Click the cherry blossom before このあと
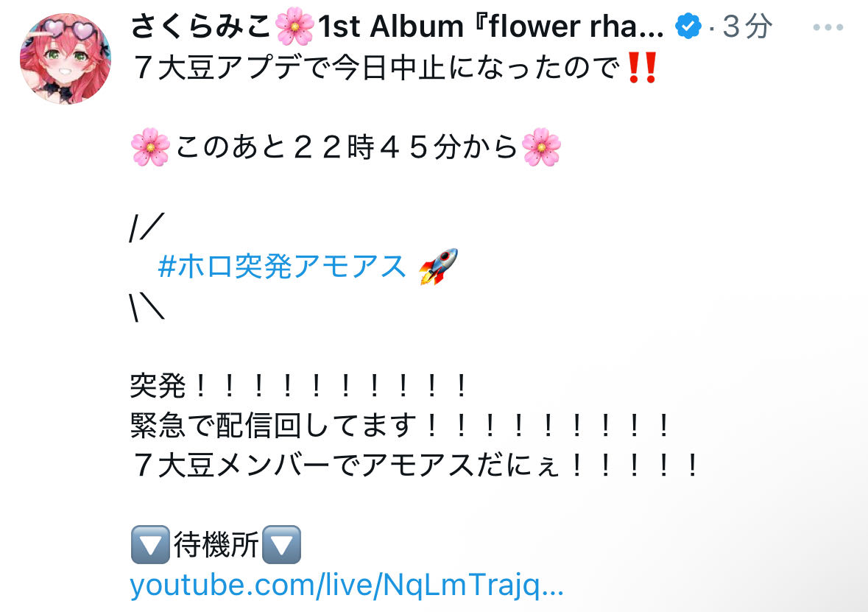This screenshot has width=868, height=612. [x=151, y=147]
